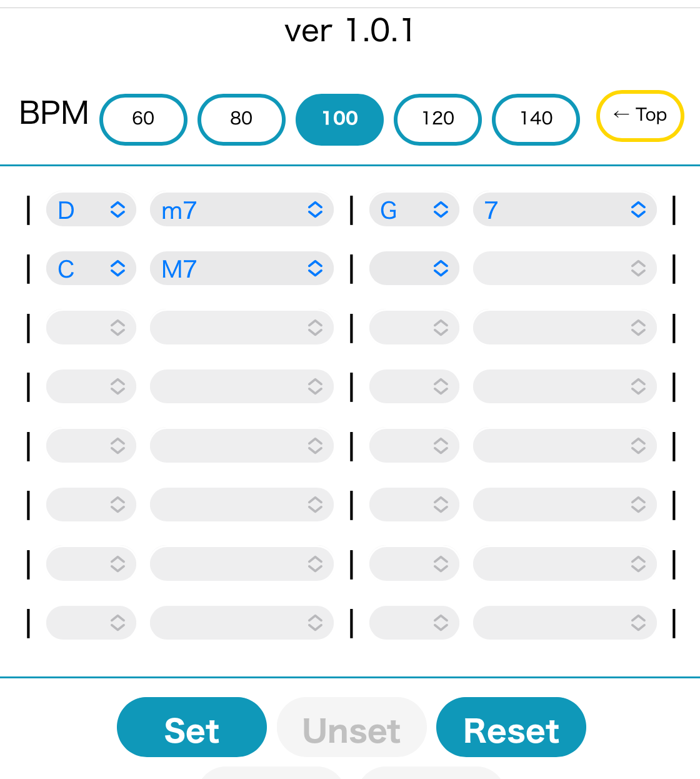Open the D root note dropdown
Screen dimensions: 700x779
91,209
